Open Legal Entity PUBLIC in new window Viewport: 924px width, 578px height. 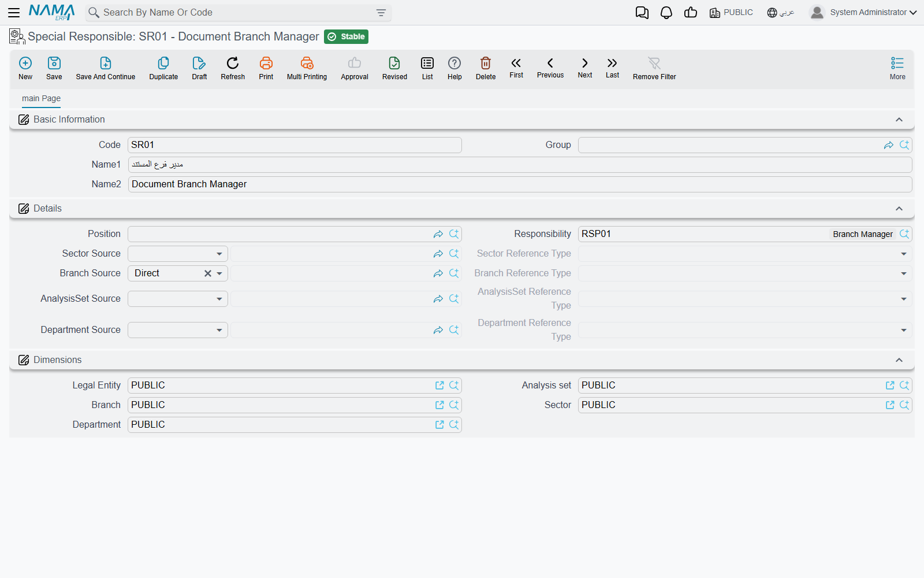439,386
